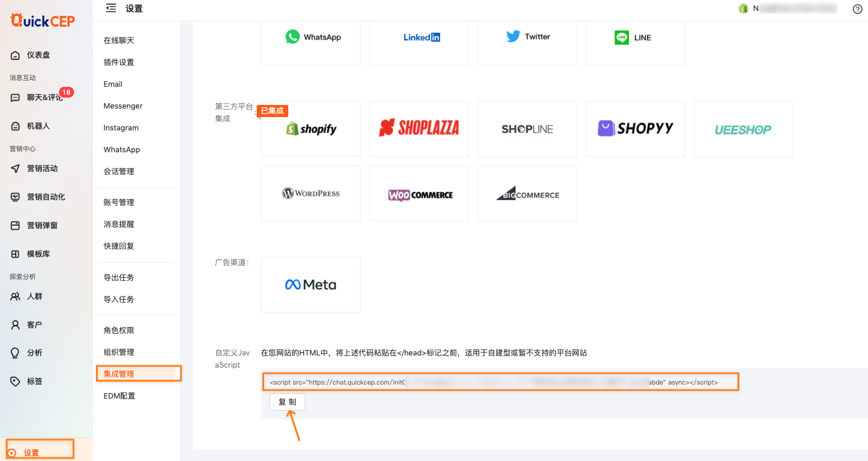Select the Shopify integration card
This screenshot has height=461, width=868.
click(x=311, y=129)
